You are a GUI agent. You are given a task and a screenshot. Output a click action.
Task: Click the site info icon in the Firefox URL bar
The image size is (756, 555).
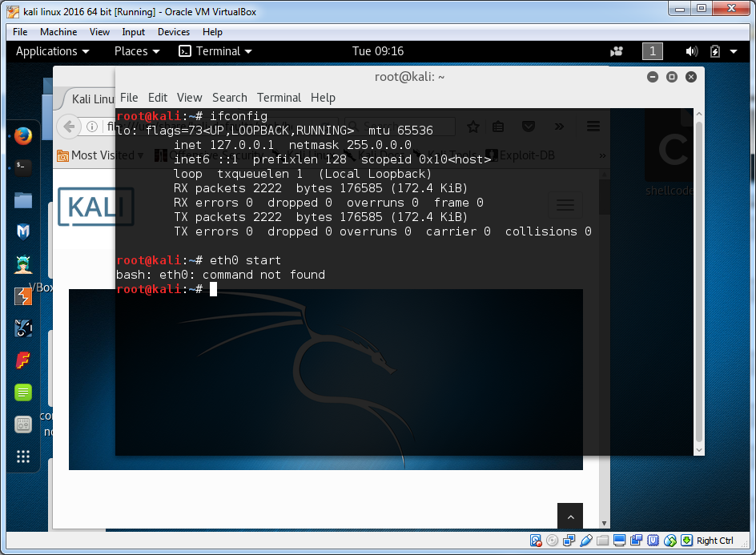tap(91, 127)
